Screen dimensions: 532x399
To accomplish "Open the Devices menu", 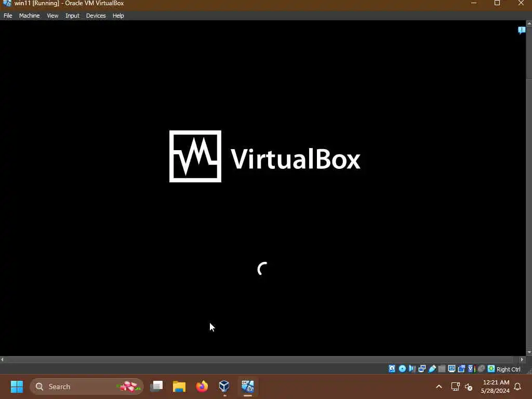I will click(x=96, y=16).
